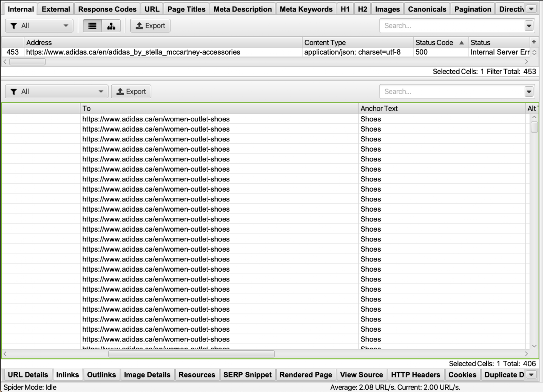Open Meta Description tab
The width and height of the screenshot is (543, 392).
(243, 9)
